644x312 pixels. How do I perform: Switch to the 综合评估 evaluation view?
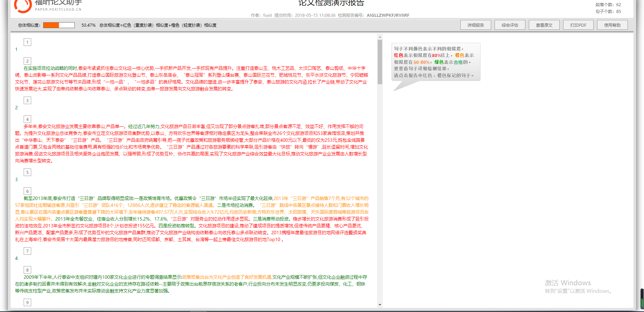point(510,25)
